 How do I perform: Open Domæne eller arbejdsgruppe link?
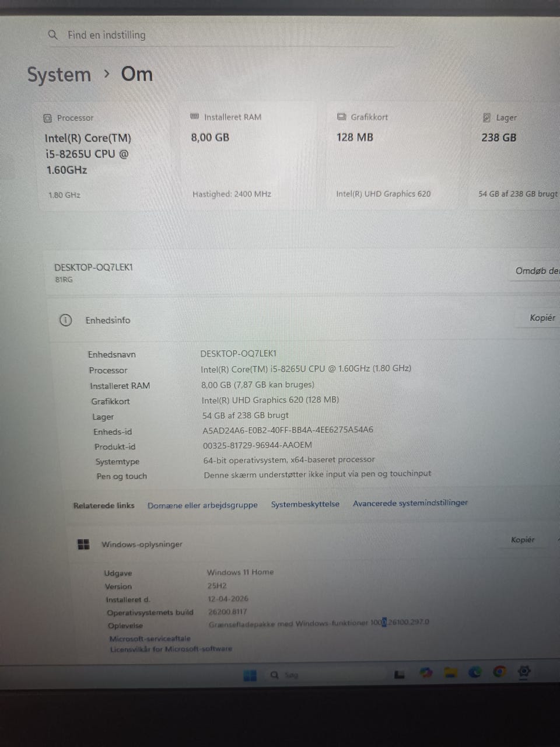pos(202,505)
